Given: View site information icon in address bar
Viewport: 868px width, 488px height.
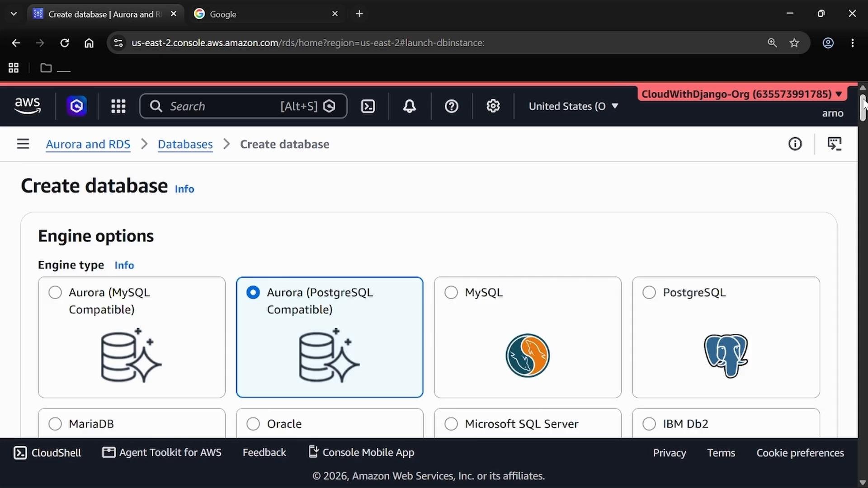Looking at the screenshot, I should [x=118, y=43].
